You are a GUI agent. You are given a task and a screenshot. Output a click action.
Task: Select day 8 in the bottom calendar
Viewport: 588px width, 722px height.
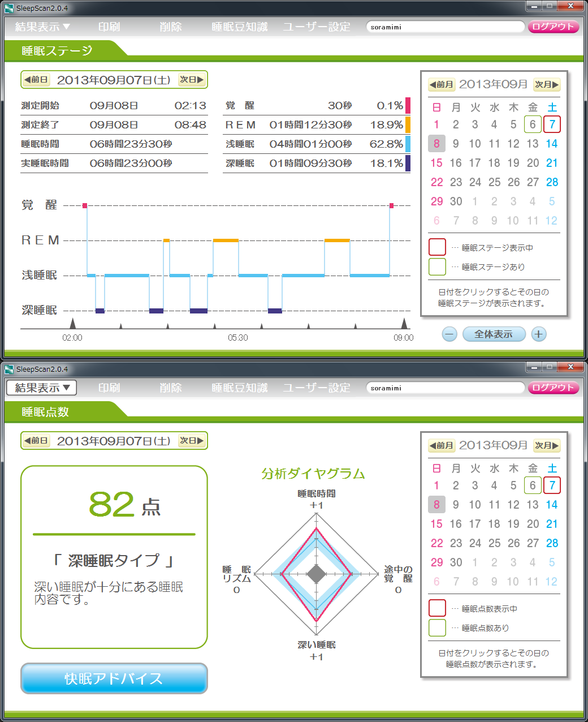pos(436,505)
